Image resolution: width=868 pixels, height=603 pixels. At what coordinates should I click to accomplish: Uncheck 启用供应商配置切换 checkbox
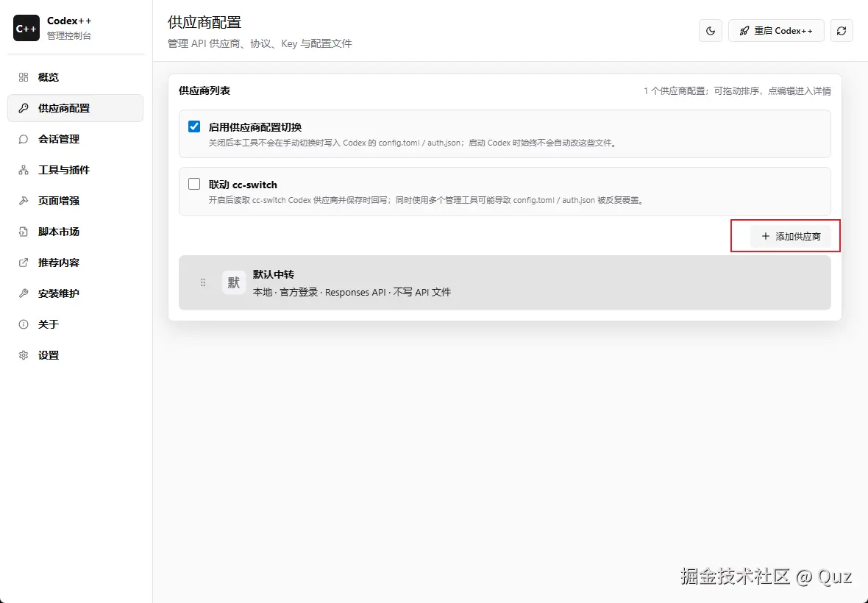pos(194,126)
